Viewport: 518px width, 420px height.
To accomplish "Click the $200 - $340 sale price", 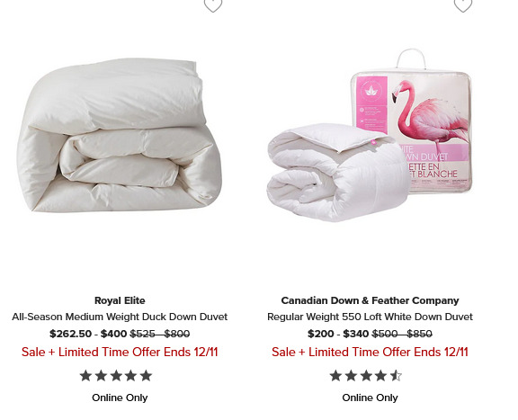I will pyautogui.click(x=338, y=334).
